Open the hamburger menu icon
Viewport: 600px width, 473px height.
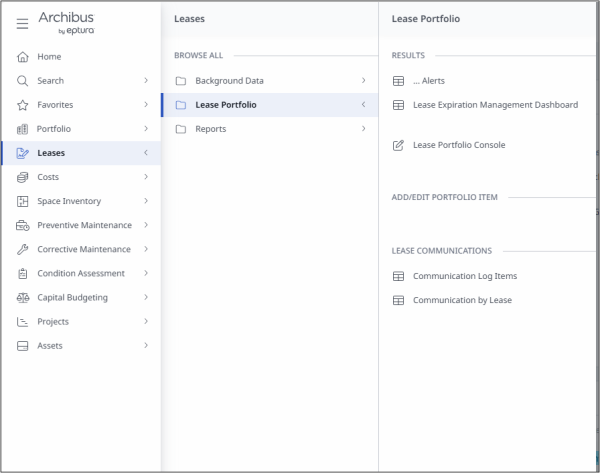coord(22,24)
